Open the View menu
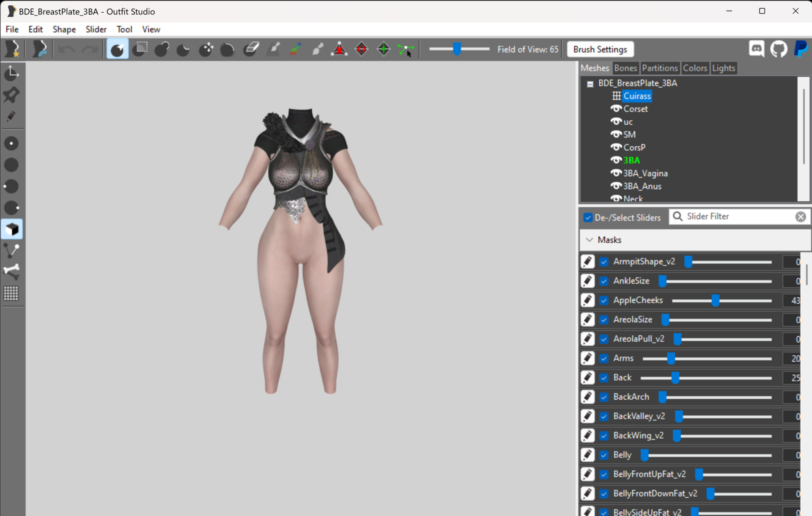The width and height of the screenshot is (812, 516). [151, 29]
